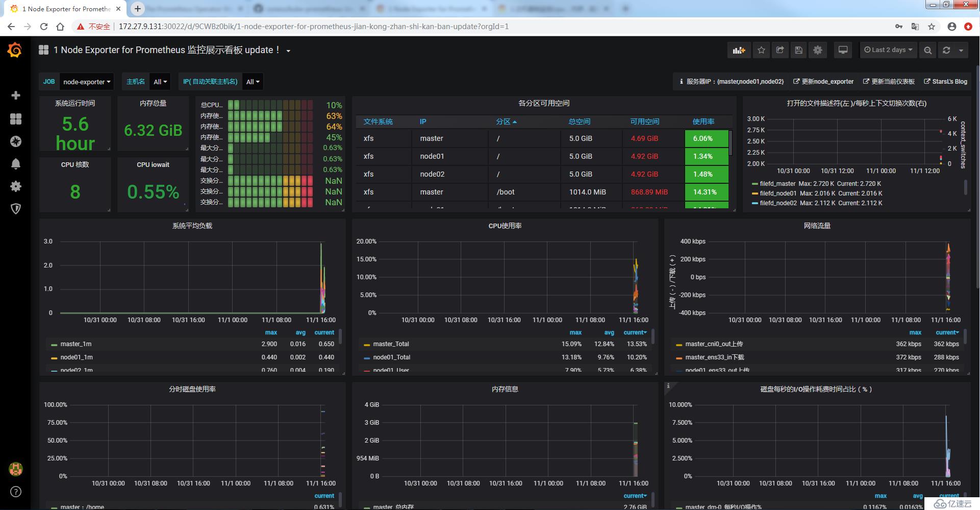Star this dashboard as favorite
980x510 pixels.
click(x=761, y=50)
